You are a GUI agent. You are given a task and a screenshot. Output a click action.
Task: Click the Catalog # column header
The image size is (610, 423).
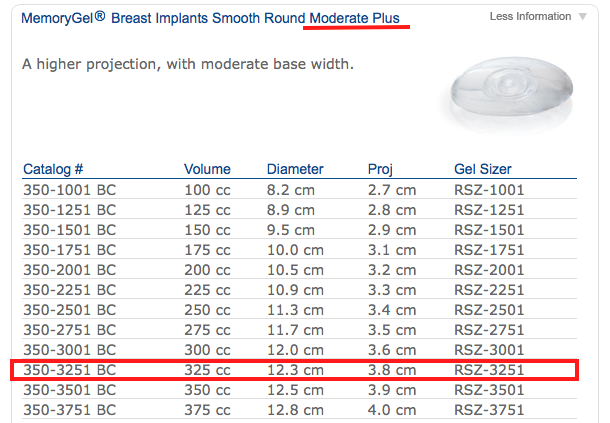[53, 169]
